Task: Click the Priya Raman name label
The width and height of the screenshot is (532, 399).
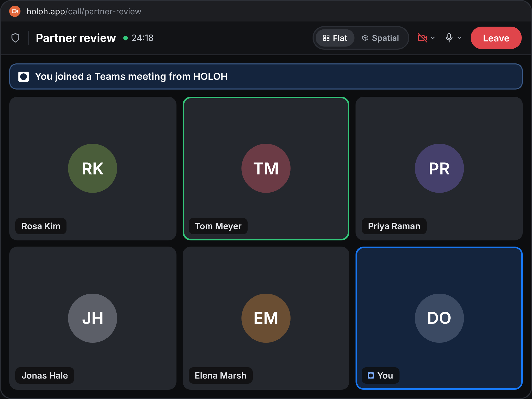Action: (x=394, y=226)
